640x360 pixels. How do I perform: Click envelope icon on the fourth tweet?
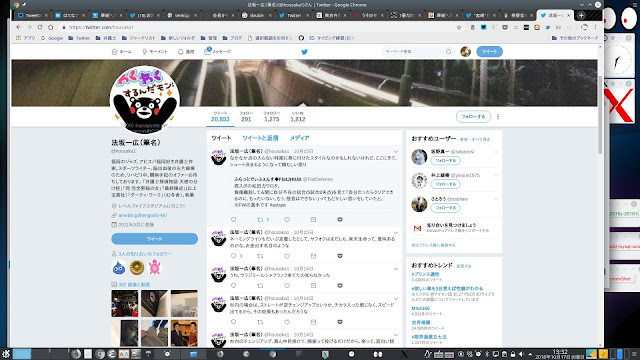coord(313,322)
